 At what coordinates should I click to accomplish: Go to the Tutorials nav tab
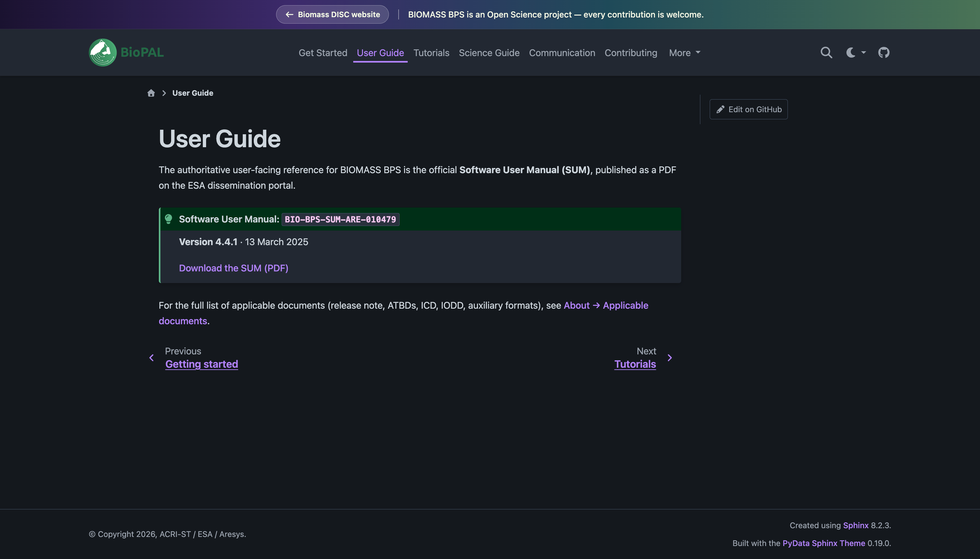click(431, 53)
